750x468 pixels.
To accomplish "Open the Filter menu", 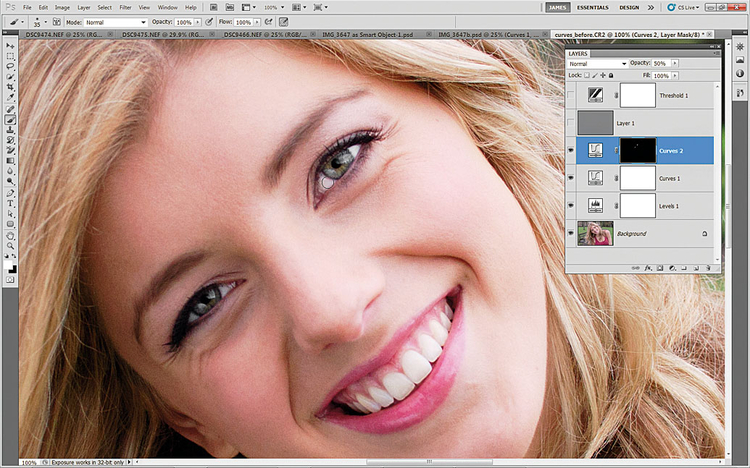I will tap(125, 8).
